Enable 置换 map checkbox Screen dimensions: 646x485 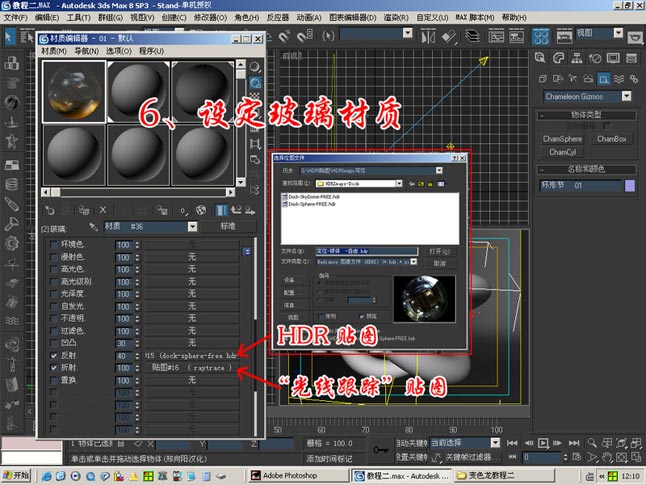pyautogui.click(x=54, y=380)
